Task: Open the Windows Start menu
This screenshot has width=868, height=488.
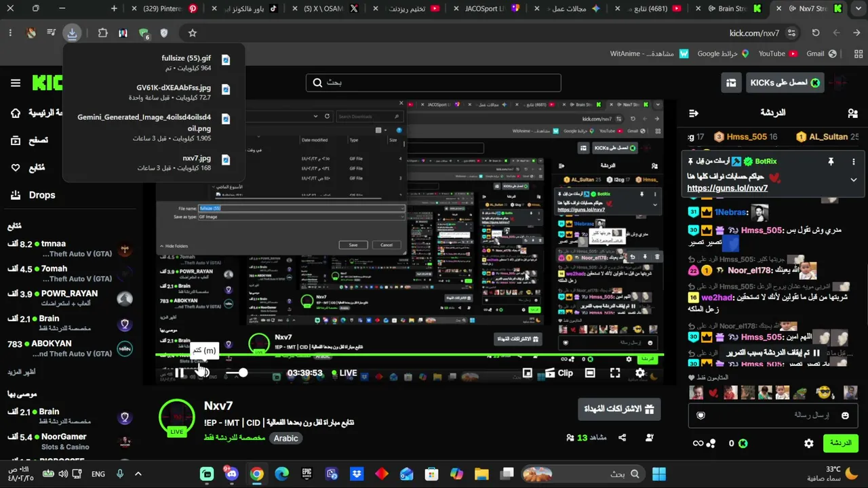Action: (x=658, y=474)
